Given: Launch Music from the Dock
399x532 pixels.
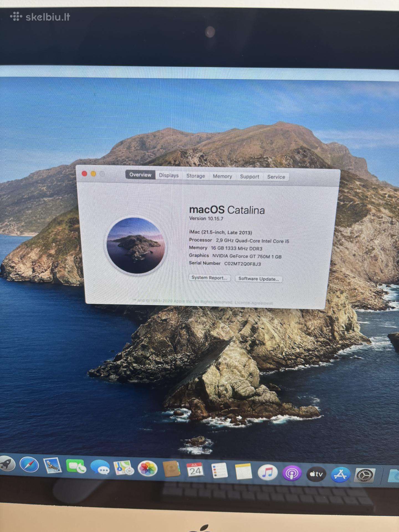Looking at the screenshot, I should tap(267, 473).
